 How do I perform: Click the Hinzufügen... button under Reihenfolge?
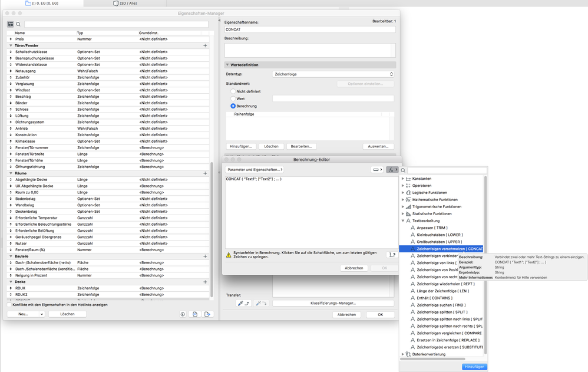coord(241,146)
